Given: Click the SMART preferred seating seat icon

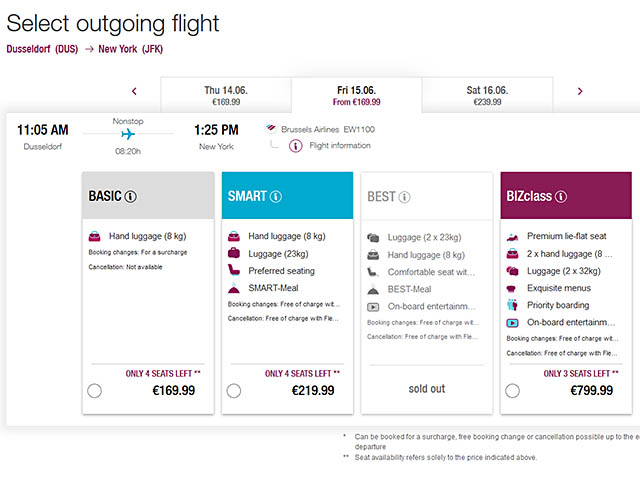Looking at the screenshot, I should (x=234, y=270).
